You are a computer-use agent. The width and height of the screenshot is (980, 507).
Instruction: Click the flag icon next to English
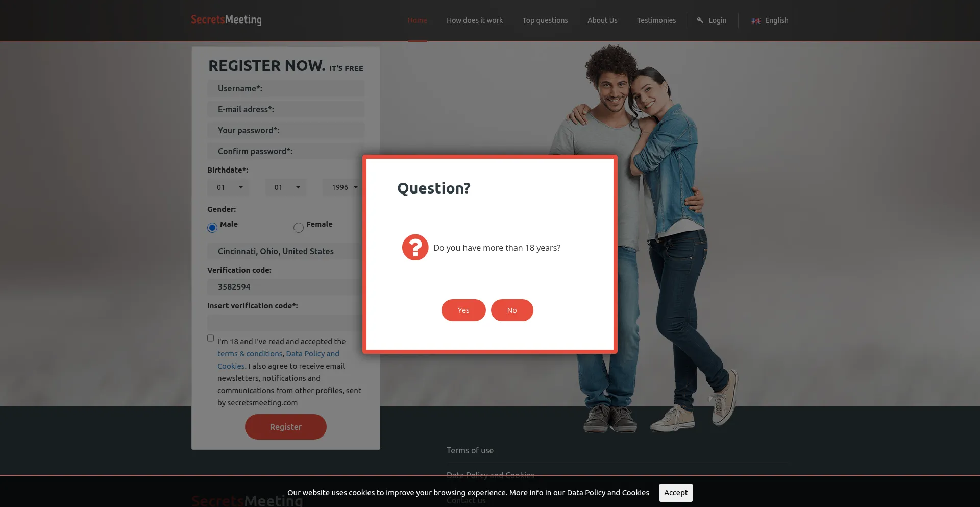[756, 21]
